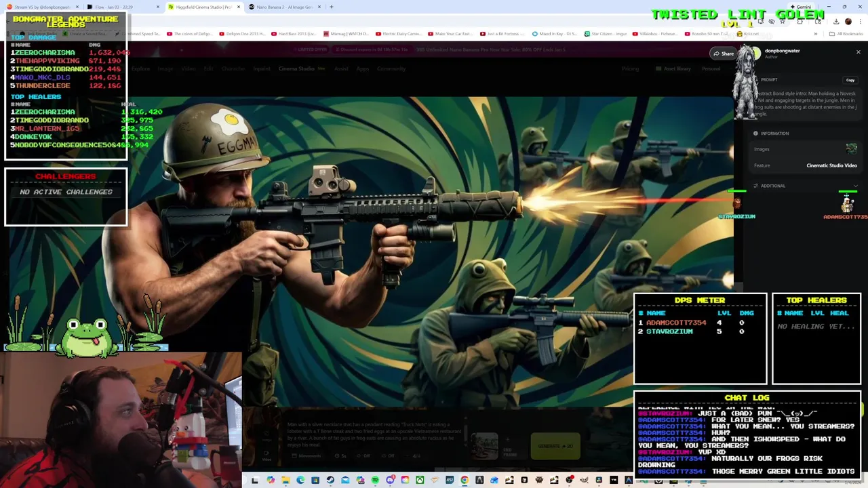Open the Mixmag WATCH bookmark
Viewport: 868px width, 488px height.
[x=346, y=33]
